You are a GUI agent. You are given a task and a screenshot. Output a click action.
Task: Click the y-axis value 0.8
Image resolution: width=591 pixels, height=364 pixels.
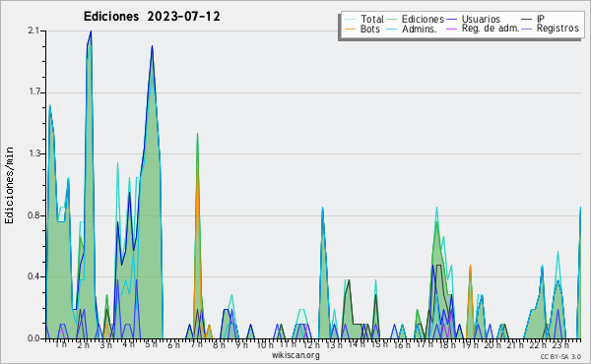[33, 215]
